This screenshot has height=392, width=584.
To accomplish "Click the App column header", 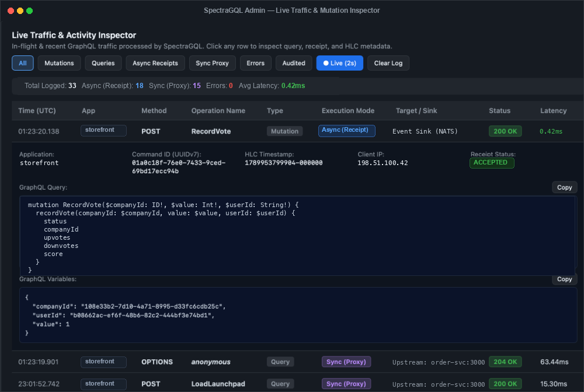I will 88,110.
